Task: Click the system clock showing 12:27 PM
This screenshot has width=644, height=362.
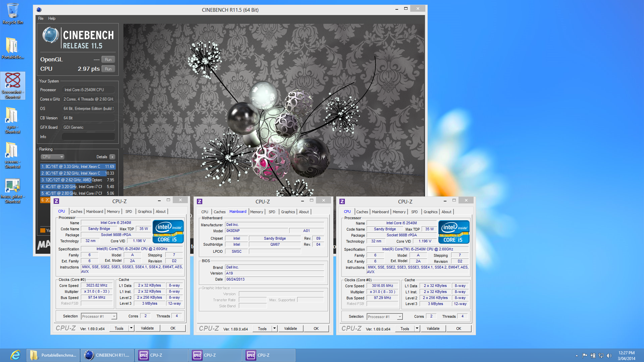Action: coord(627,355)
